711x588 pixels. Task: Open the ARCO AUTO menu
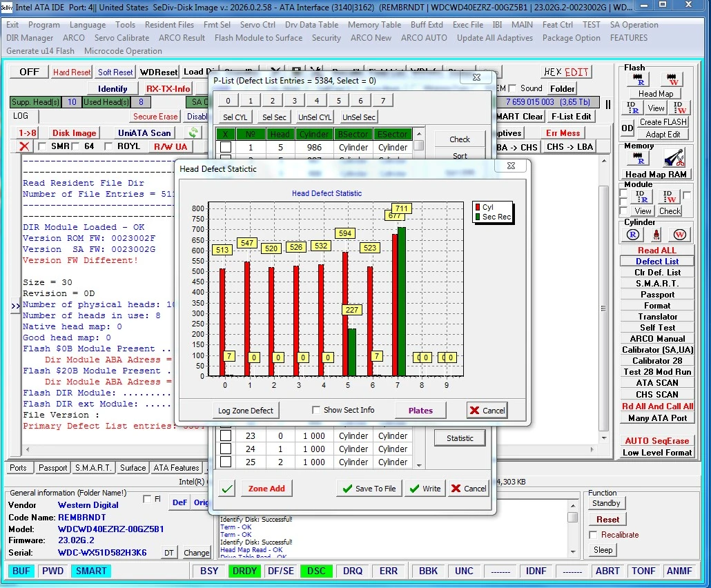(424, 38)
